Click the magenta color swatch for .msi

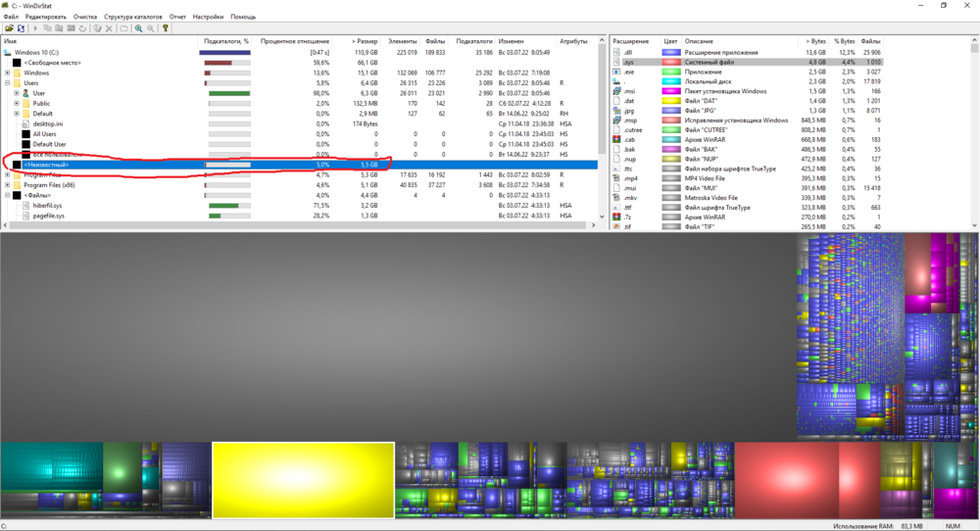pos(671,91)
